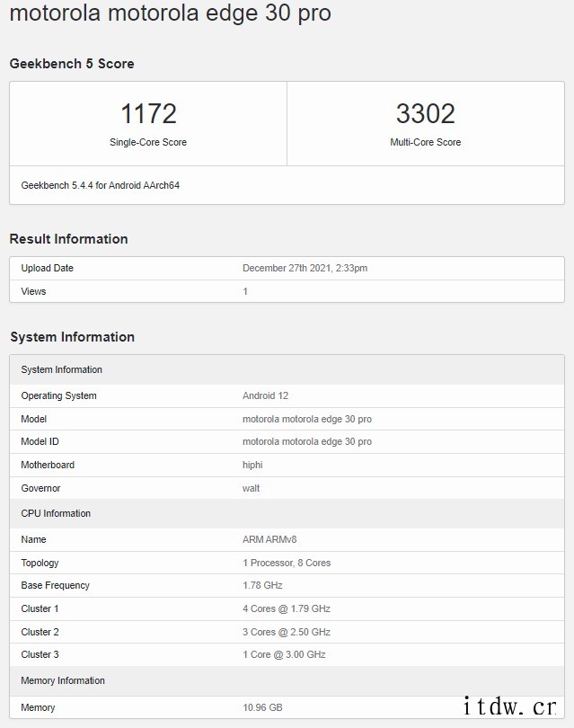Select the December 27th 2021, 2:33pm value
574x728 pixels.
305,268
